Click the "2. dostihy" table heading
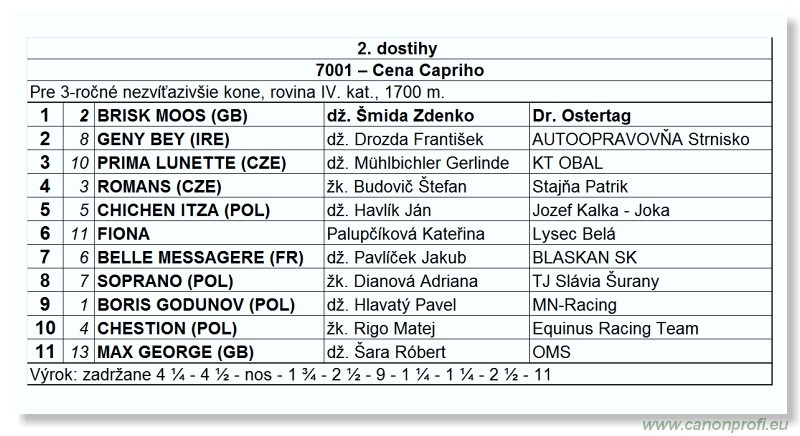 point(397,48)
